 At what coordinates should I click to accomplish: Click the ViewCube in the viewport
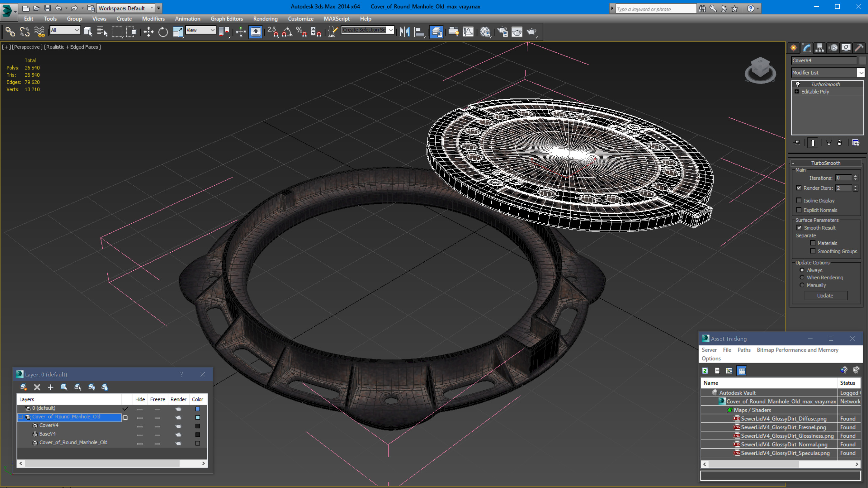(x=760, y=70)
